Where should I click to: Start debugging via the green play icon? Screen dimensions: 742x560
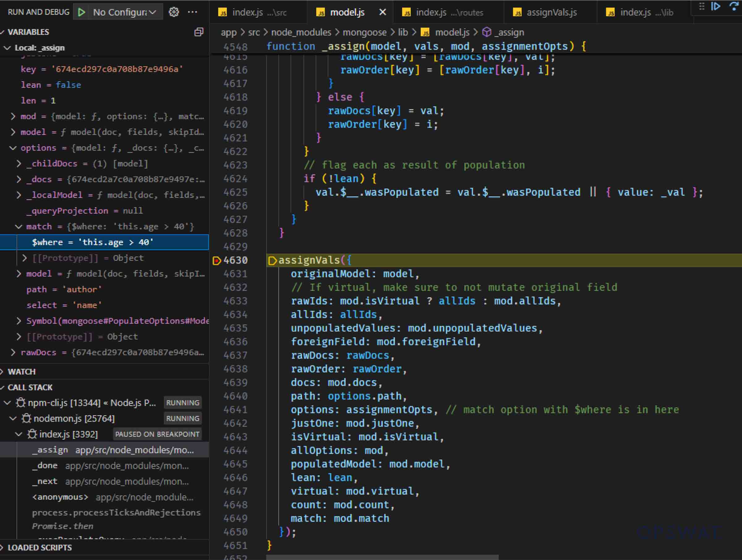(81, 12)
